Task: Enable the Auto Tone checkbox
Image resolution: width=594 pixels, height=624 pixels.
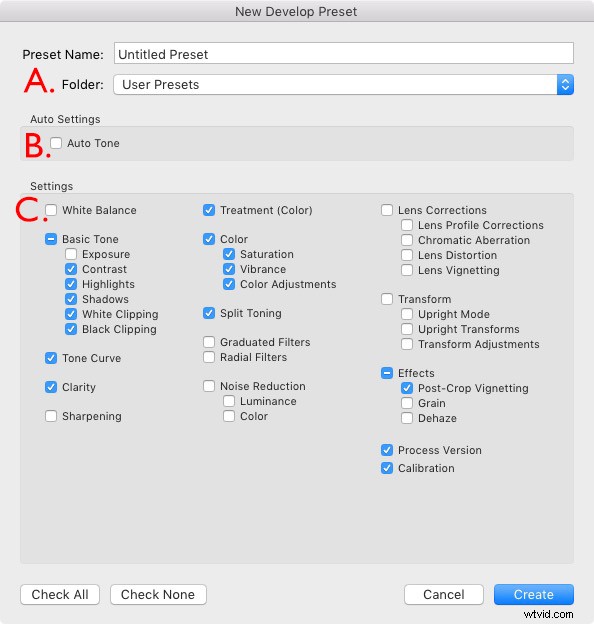Action: pos(56,143)
